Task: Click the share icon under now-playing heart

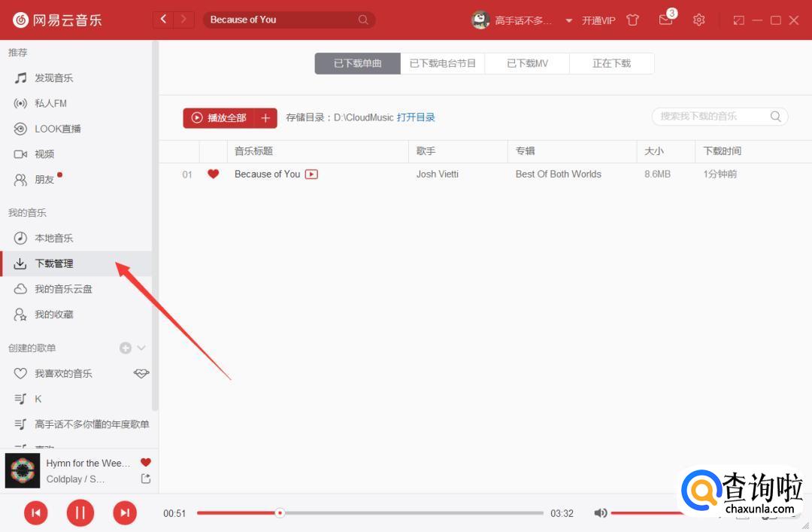Action: tap(146, 479)
